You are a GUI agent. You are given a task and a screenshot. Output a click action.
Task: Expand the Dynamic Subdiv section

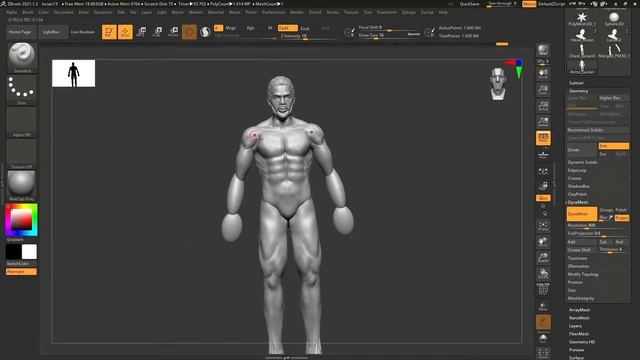[583, 162]
